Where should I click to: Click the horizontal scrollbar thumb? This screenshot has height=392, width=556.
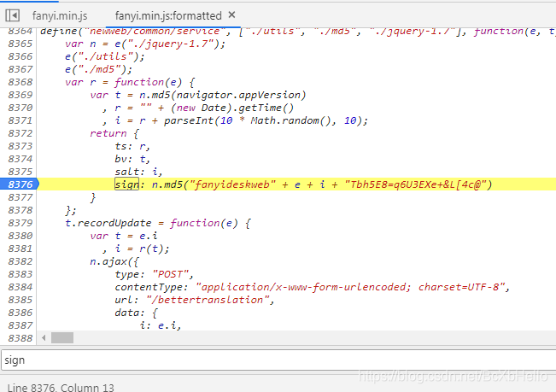pyautogui.click(x=62, y=338)
